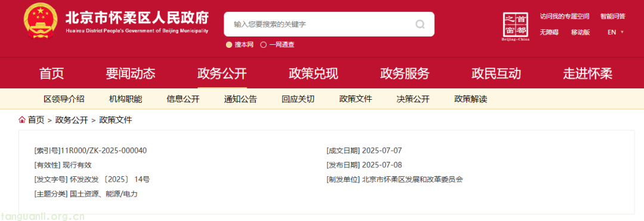Click 移动版 mobile version link
The image size is (644, 221).
coord(580,32)
